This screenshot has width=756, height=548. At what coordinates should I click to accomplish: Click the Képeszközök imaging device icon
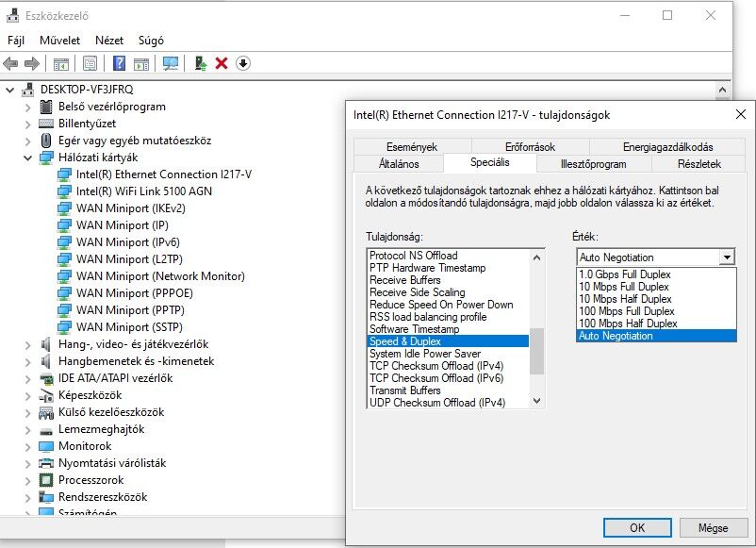click(46, 395)
